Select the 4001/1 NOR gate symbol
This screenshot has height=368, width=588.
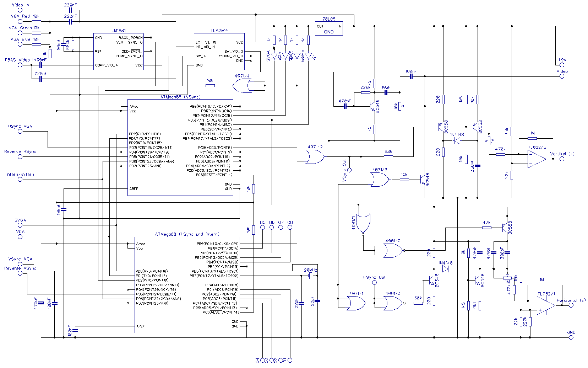363,223
